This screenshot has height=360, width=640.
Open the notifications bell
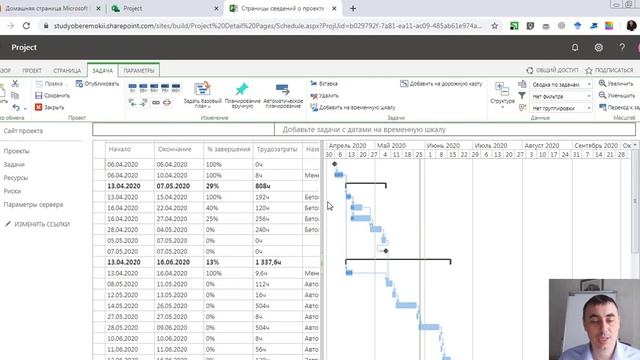(x=575, y=48)
